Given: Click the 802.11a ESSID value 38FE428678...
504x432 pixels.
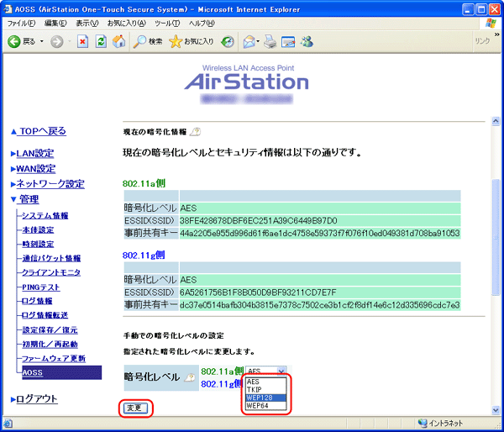Looking at the screenshot, I should coord(259,221).
